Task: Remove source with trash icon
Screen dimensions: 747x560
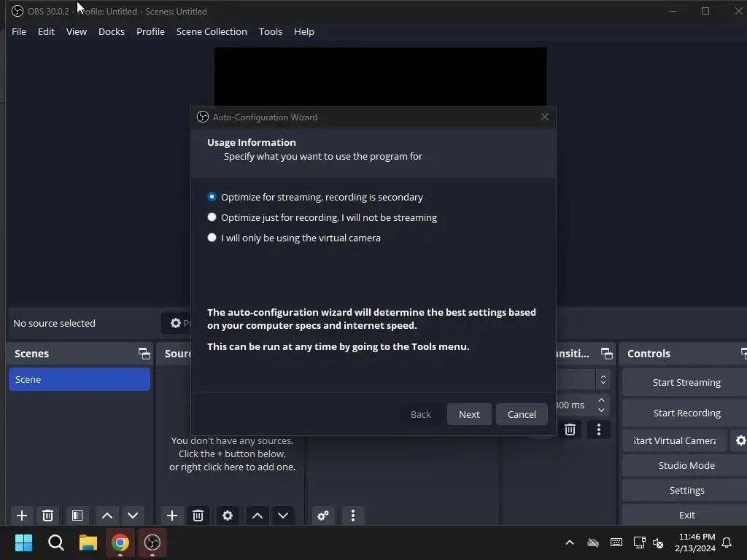Action: 198,516
